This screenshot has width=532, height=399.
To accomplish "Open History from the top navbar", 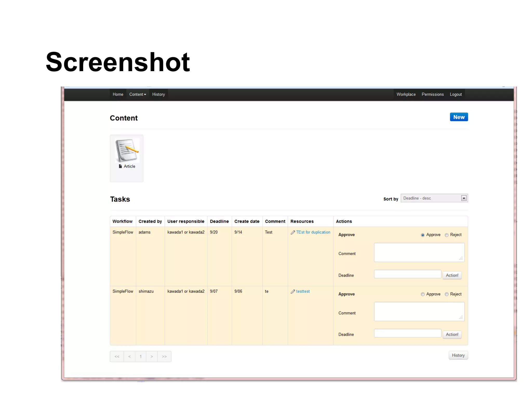I will 158,95.
